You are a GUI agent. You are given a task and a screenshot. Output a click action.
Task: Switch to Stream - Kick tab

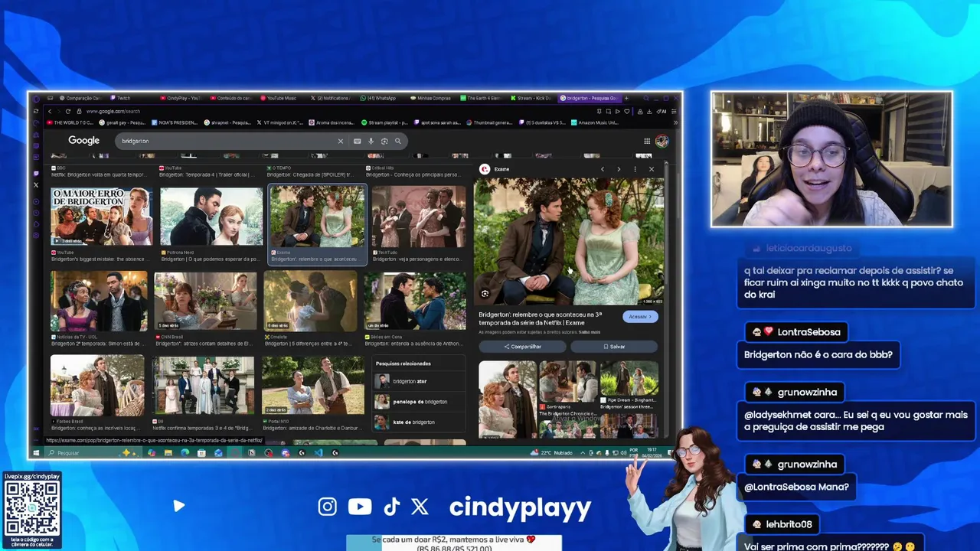tap(531, 98)
